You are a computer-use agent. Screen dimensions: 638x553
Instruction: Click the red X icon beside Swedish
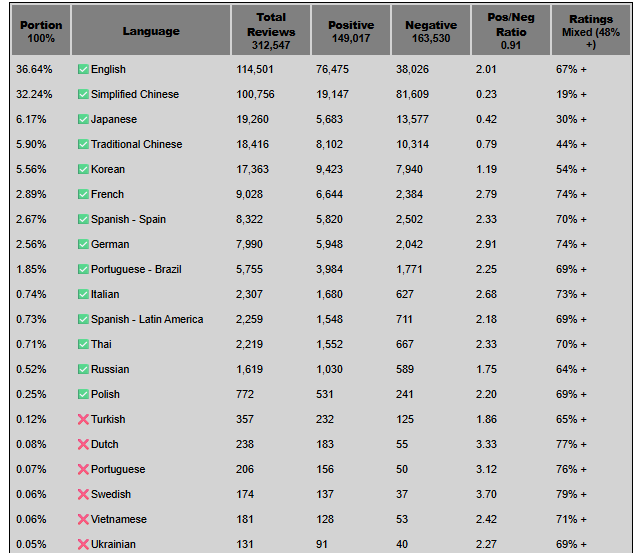point(83,494)
